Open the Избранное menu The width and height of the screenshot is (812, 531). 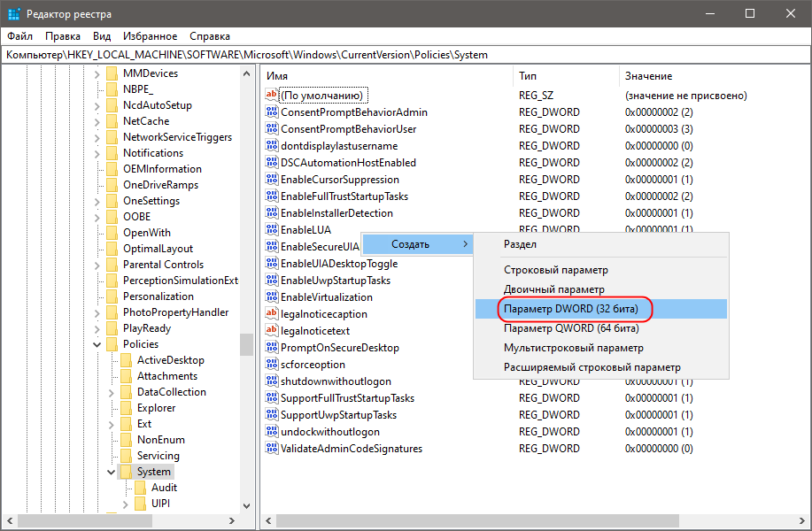point(151,36)
